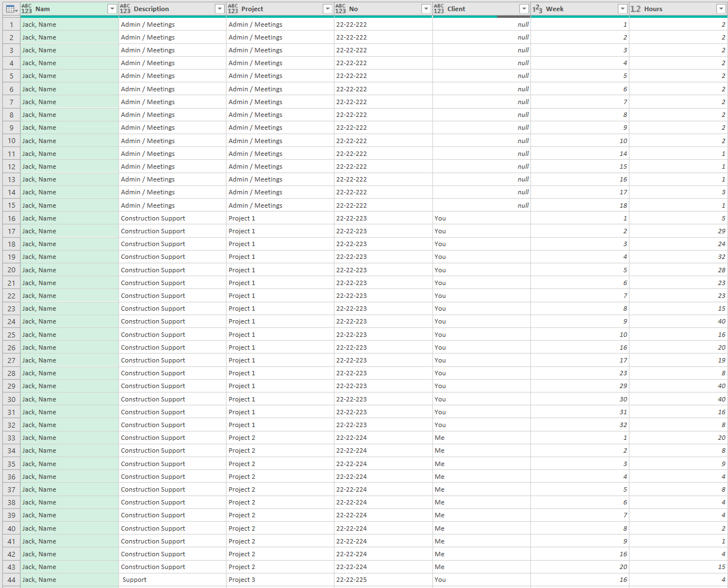Select the Hours value 32 in row 19

tap(678, 257)
